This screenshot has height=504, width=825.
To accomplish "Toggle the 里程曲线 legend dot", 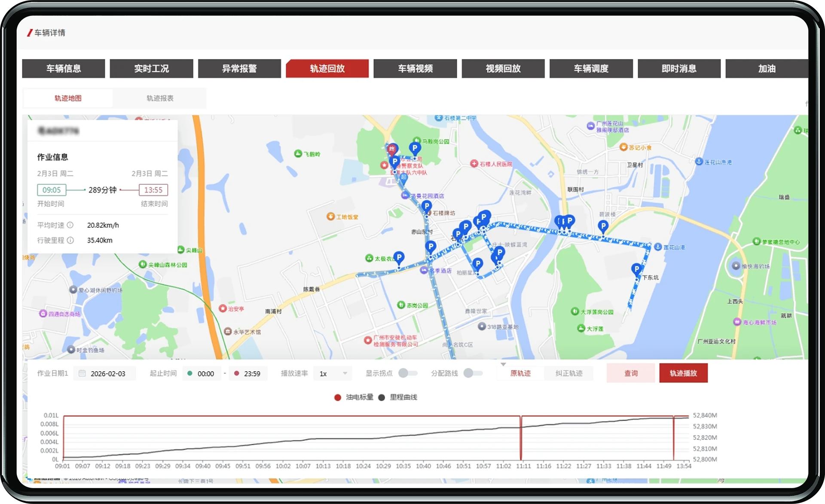I will pyautogui.click(x=382, y=397).
